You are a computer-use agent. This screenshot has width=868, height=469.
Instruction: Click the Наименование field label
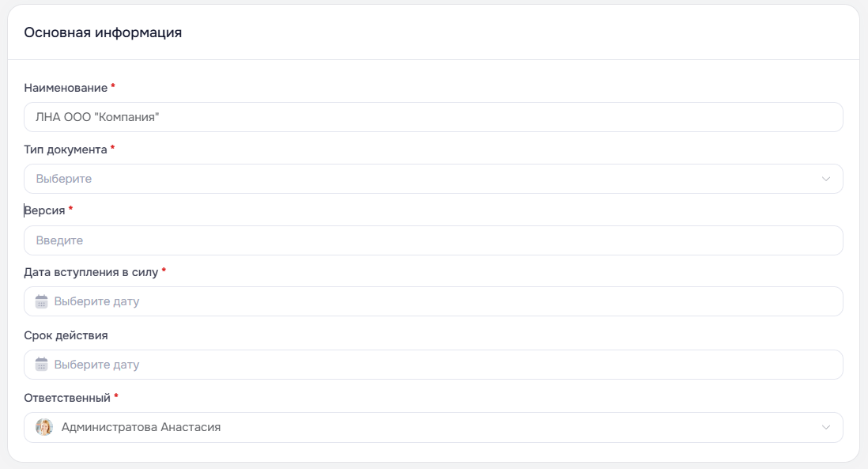click(66, 88)
